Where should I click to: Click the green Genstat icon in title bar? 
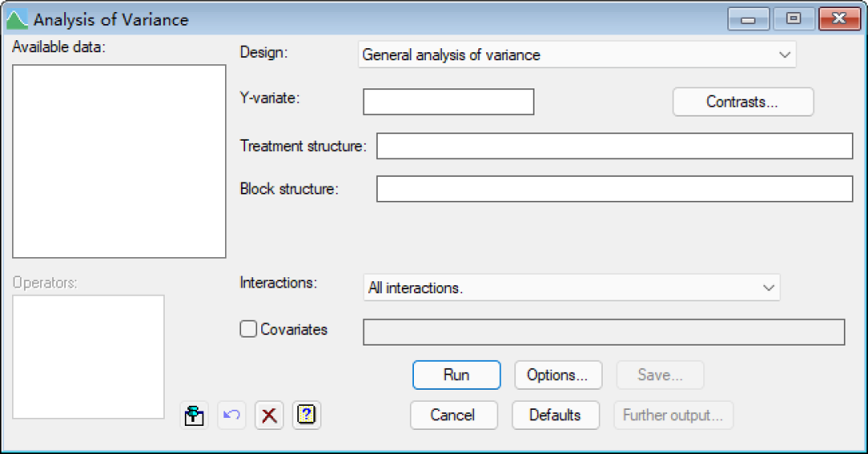[17, 20]
